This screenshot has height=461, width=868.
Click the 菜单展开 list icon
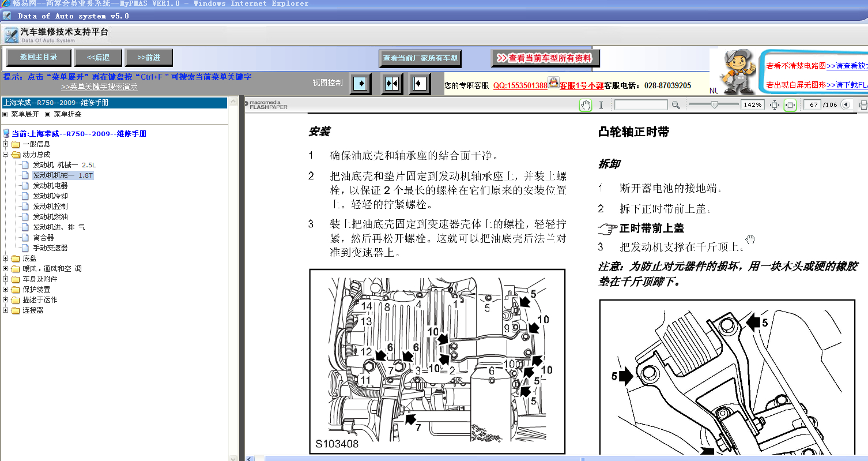[x=6, y=114]
